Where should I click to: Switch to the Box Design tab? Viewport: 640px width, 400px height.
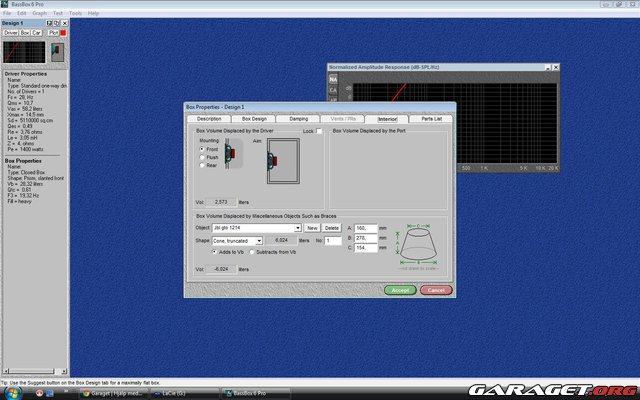(x=255, y=118)
